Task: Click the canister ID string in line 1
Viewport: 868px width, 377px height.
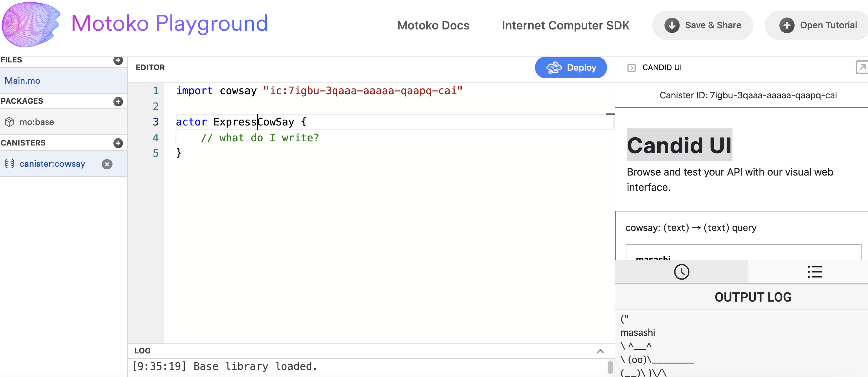Action: [363, 91]
